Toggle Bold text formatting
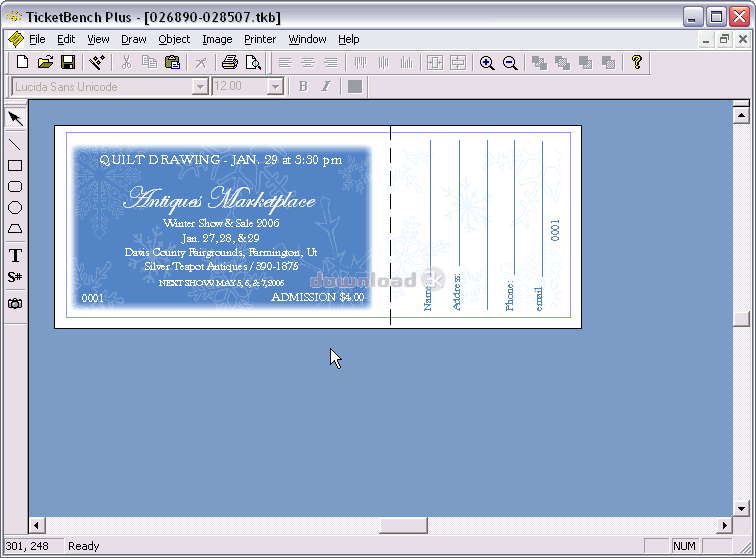Viewport: 756px width, 558px height. (x=303, y=87)
